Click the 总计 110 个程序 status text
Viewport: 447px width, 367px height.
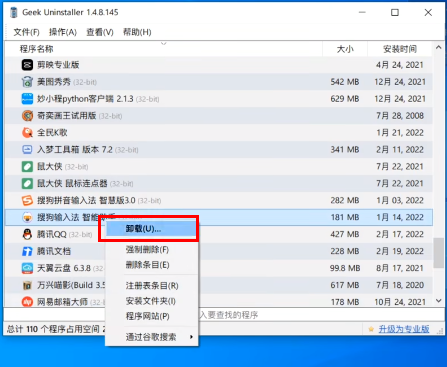click(55, 329)
